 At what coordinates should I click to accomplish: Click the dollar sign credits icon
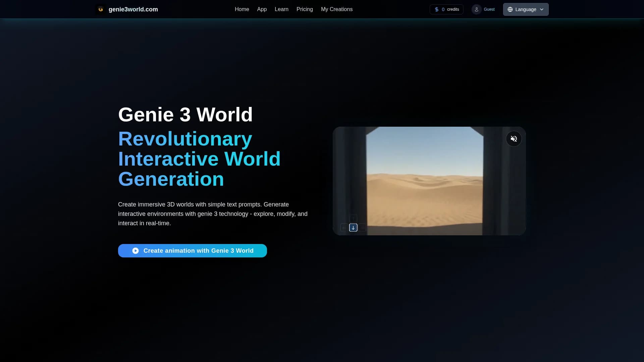click(x=437, y=9)
